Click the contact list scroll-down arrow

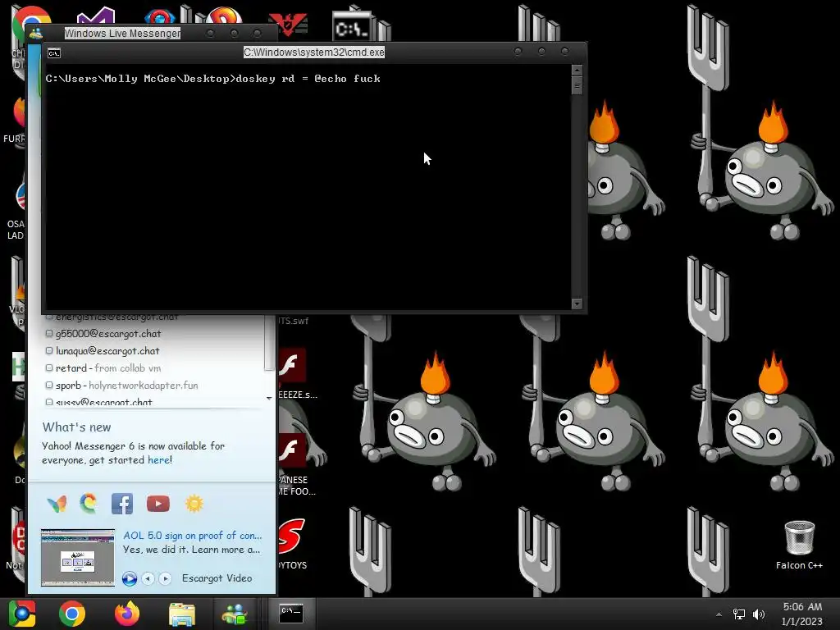tap(269, 398)
